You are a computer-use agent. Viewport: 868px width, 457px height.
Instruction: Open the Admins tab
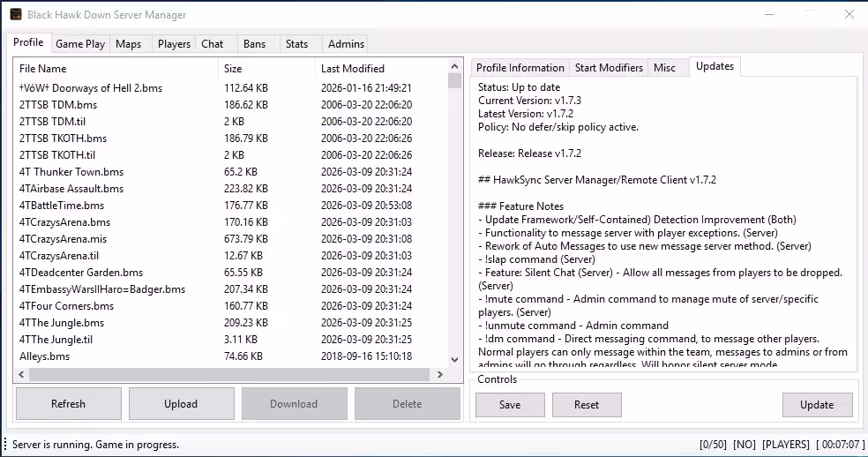[346, 44]
